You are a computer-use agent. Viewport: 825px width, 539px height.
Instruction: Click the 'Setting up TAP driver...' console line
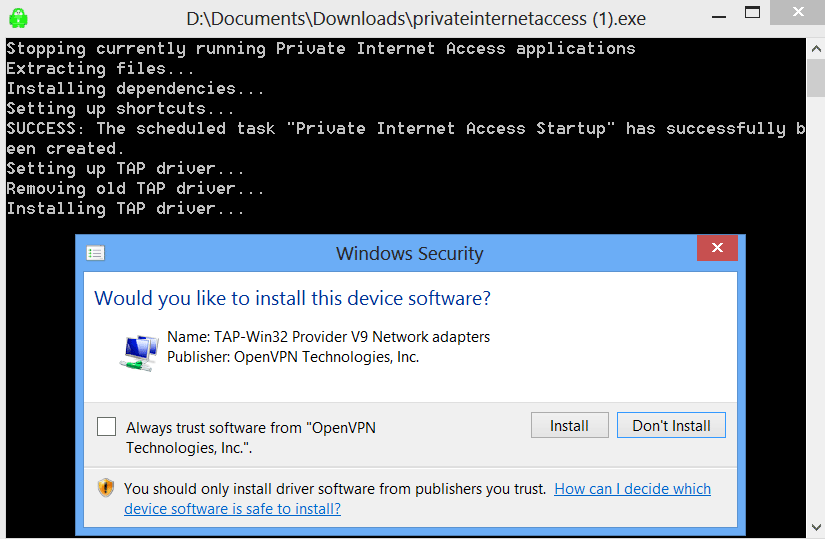point(125,169)
